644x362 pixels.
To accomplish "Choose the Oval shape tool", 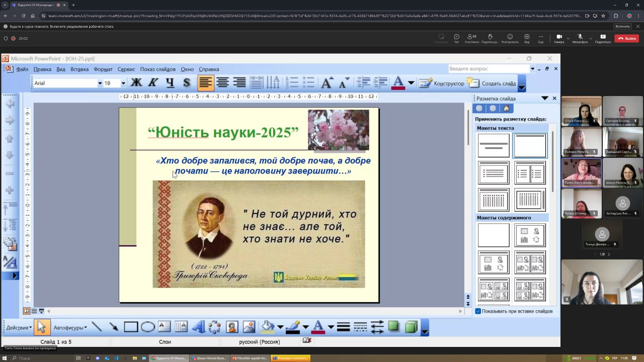I will click(147, 327).
